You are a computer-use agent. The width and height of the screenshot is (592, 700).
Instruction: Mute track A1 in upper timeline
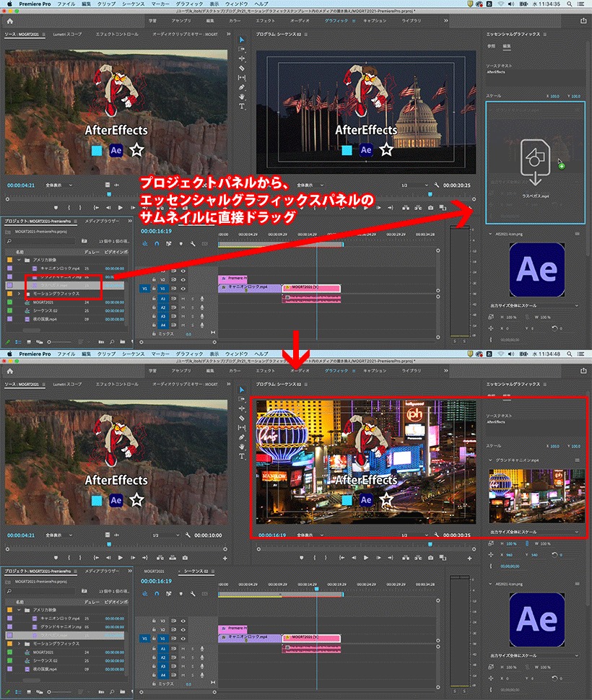pyautogui.click(x=183, y=299)
